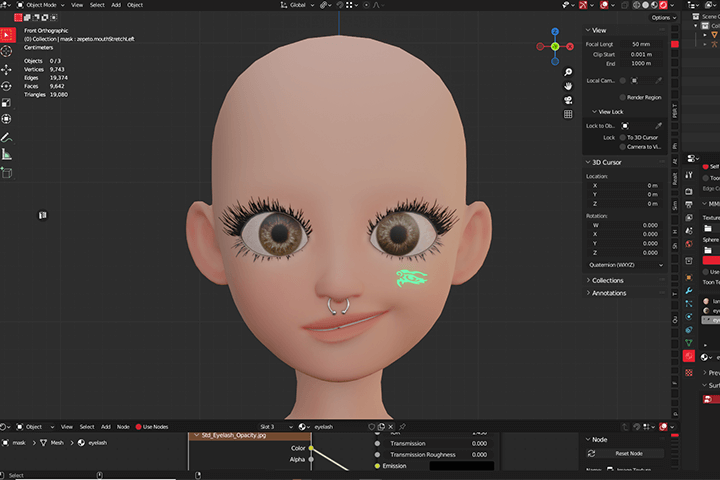
Task: Enable Lock To 3D Cursor checkbox
Action: [x=623, y=137]
